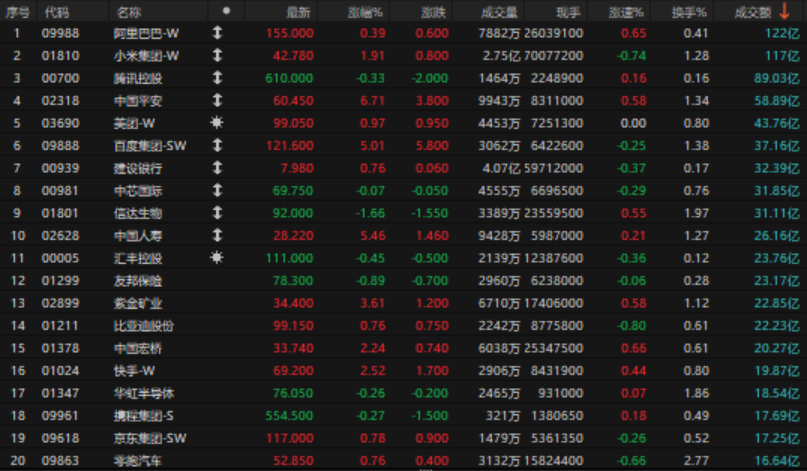Image resolution: width=807 pixels, height=471 pixels.
Task: Click stock code 09863
Action: (x=60, y=461)
